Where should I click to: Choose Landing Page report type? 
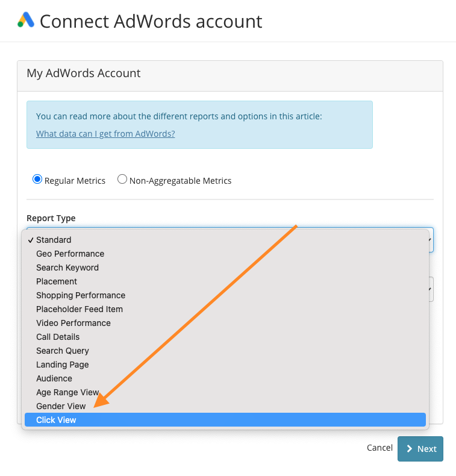point(225,365)
